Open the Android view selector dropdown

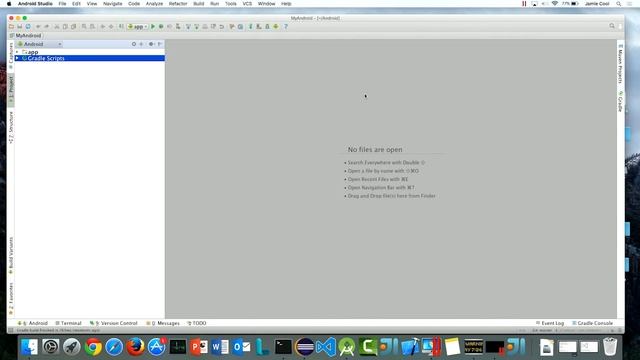(x=39, y=44)
